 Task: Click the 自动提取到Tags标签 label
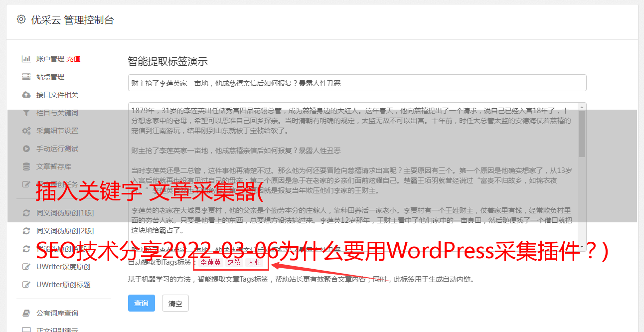point(160,262)
